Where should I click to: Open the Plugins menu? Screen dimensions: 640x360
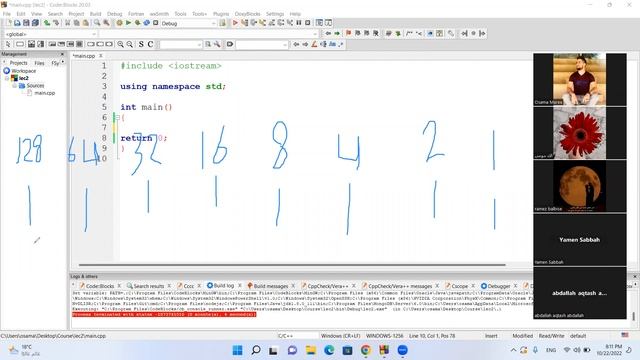[221, 14]
